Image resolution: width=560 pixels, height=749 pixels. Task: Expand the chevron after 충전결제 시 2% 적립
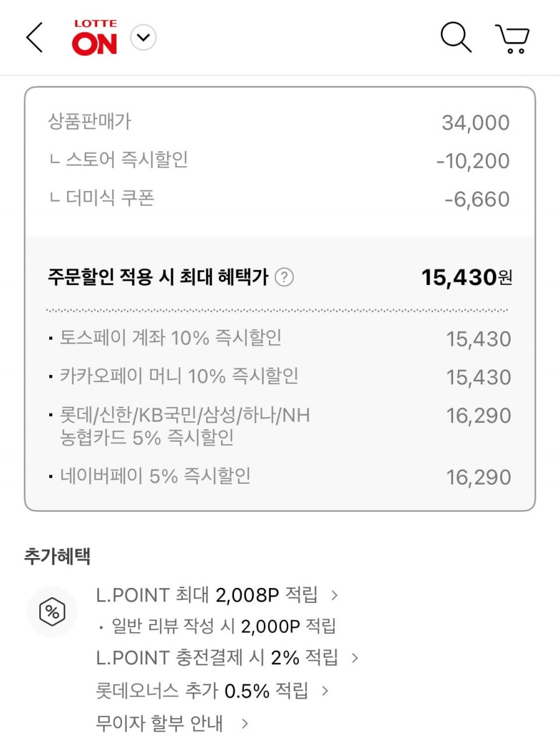[x=355, y=658]
